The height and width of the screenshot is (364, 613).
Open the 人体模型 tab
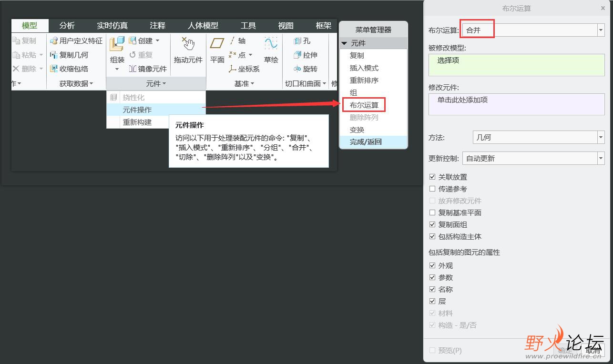coord(203,26)
